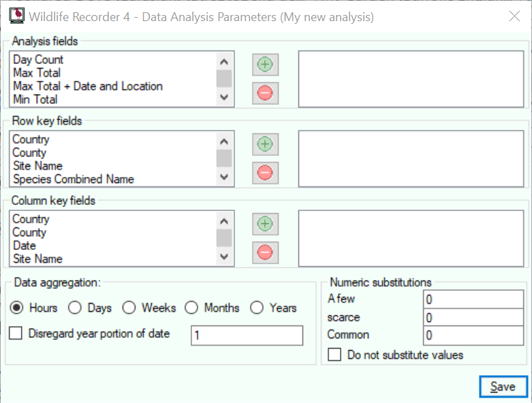
Task: Add selected field to Row key fields
Action: point(265,144)
